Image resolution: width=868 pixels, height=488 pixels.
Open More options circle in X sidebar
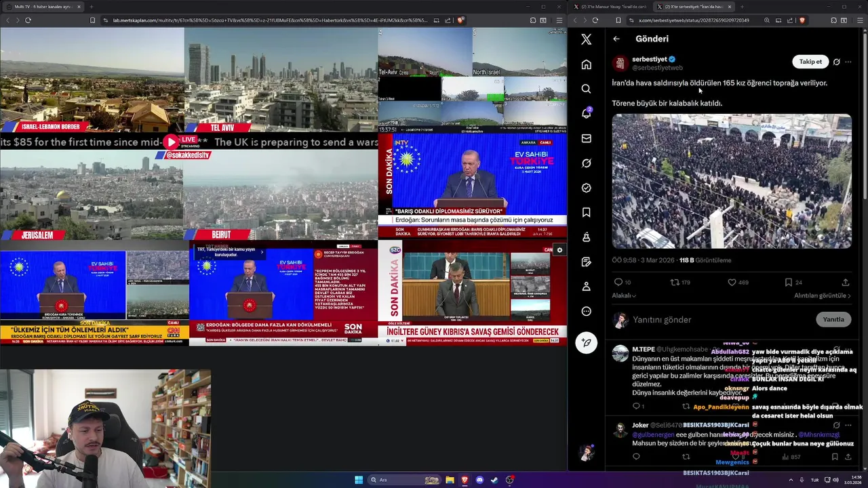click(586, 311)
